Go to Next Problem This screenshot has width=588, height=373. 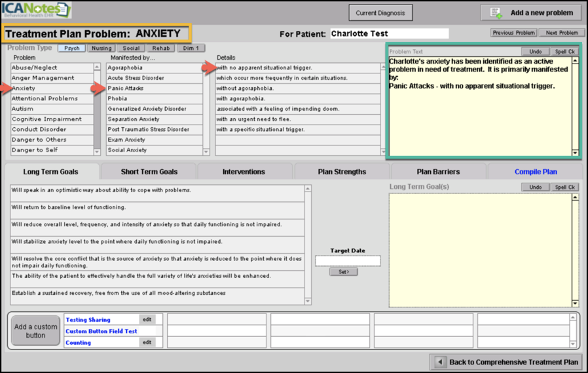(x=561, y=33)
